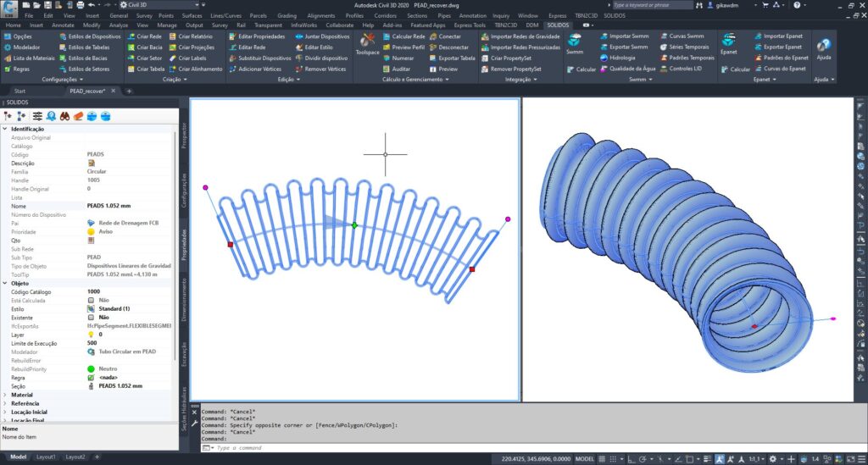Expand the Locação Inicial section
The height and width of the screenshot is (465, 868).
tap(5, 412)
